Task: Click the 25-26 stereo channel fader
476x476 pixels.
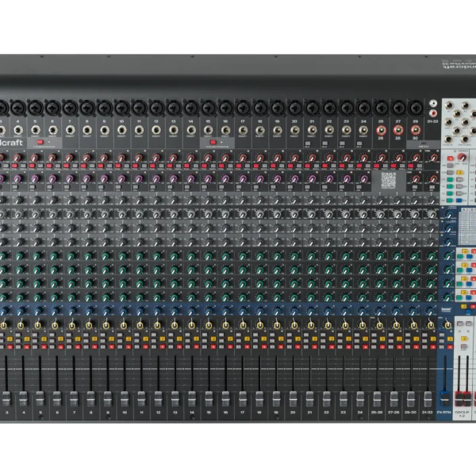Action: 377,398
